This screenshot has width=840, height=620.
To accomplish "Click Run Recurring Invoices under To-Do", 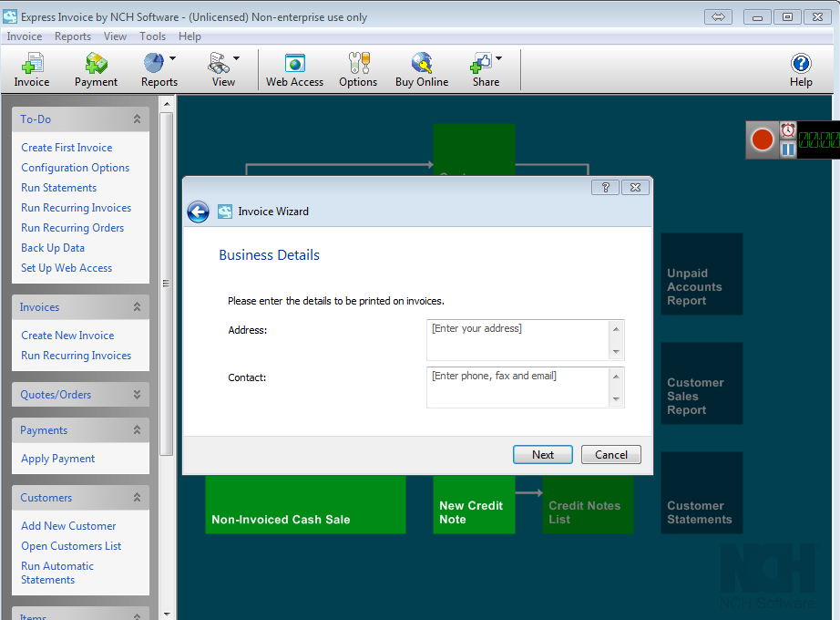I will (x=76, y=208).
